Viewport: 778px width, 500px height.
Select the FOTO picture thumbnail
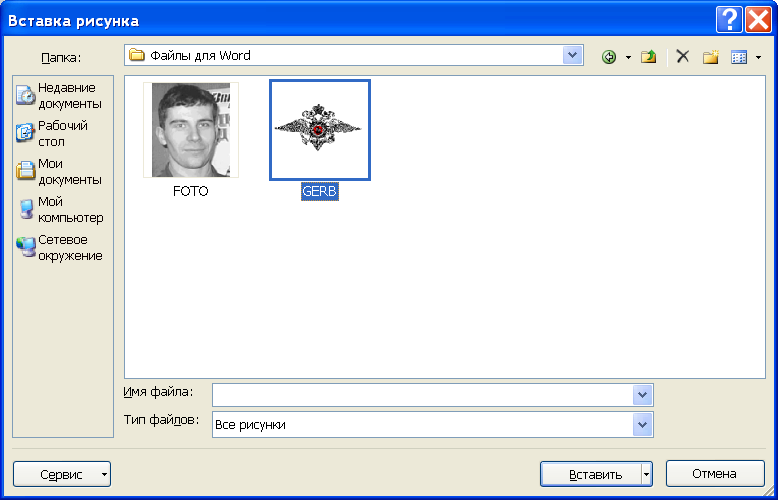[191, 130]
